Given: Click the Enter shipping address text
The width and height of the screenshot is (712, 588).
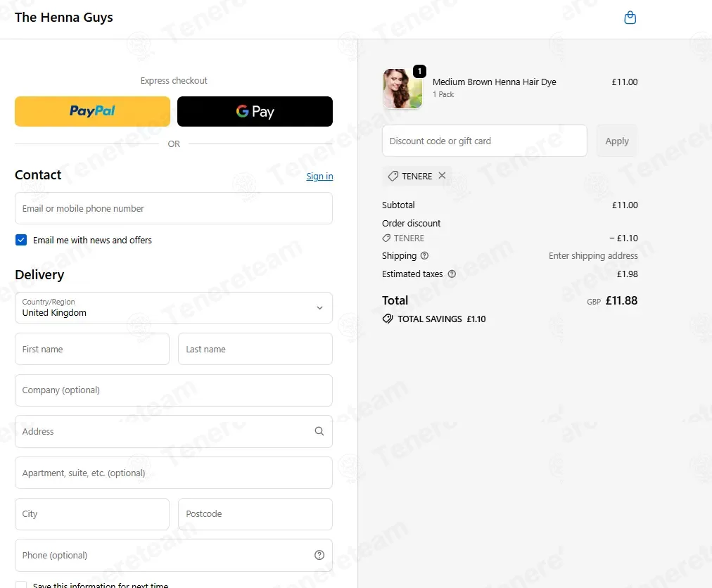Looking at the screenshot, I should [x=593, y=255].
